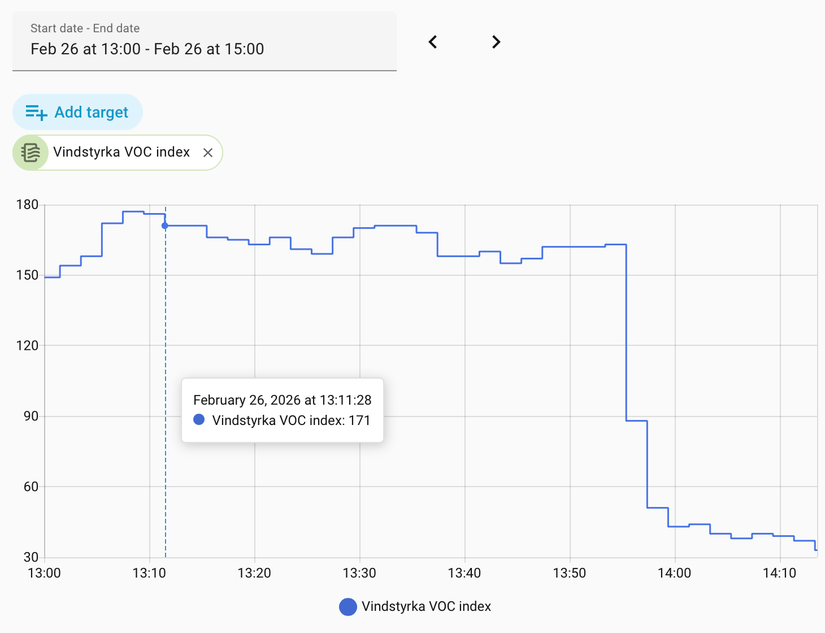Click the air quality sensor icon on the chip

pyautogui.click(x=29, y=152)
